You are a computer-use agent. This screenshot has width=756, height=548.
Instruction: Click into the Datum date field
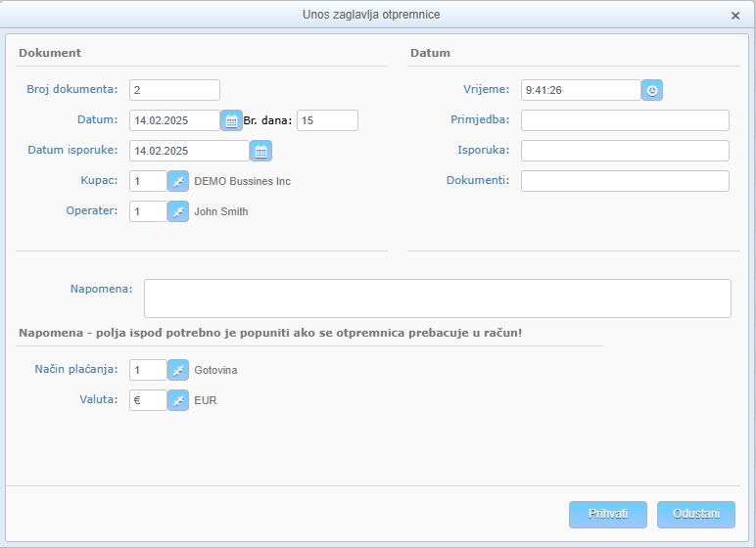174,120
